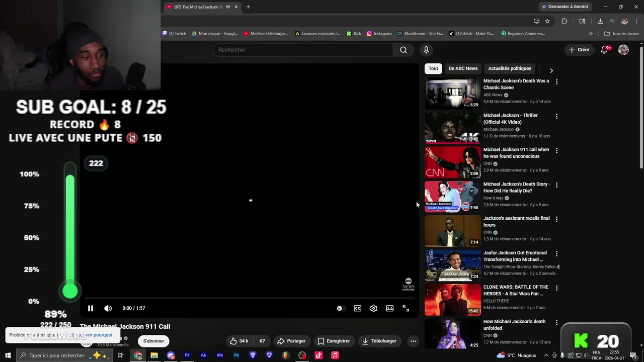Open options for the CLONE WARS video
The height and width of the screenshot is (362, 644).
[556, 288]
